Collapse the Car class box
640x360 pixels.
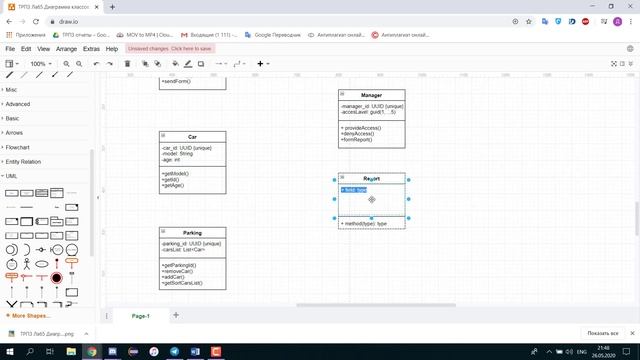[163, 135]
